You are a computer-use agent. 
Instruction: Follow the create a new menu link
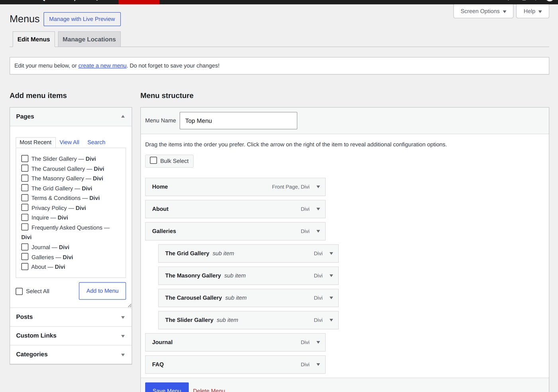pyautogui.click(x=102, y=66)
